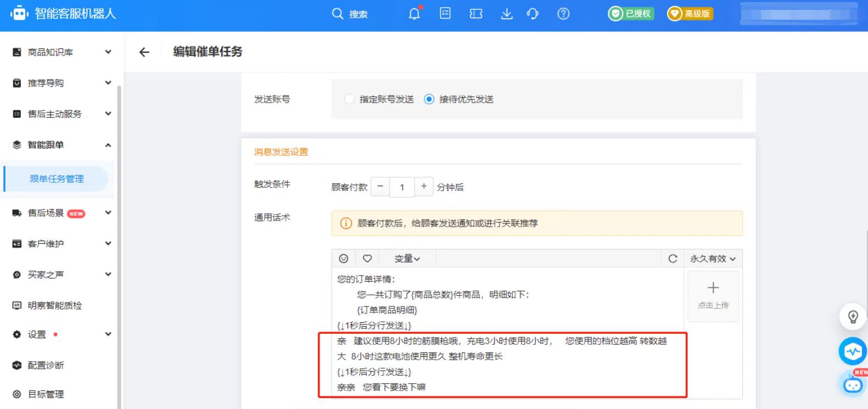The width and height of the screenshot is (868, 409).
Task: Increase the minutes with plus button
Action: (x=424, y=187)
